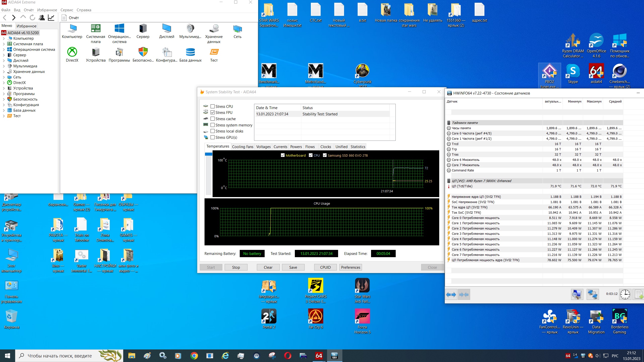Open Сервис menu in AIDA64
Screen dimensions: 644x362
(67, 10)
